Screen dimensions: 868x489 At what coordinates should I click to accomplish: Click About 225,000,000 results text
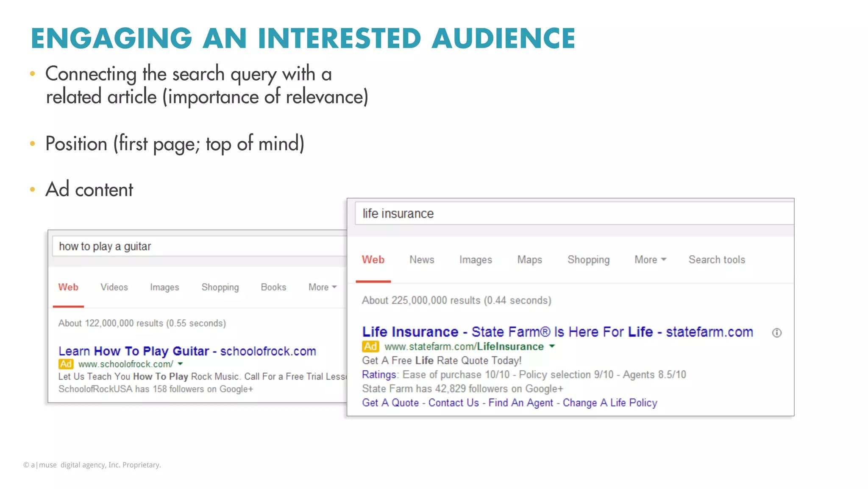[x=456, y=300]
